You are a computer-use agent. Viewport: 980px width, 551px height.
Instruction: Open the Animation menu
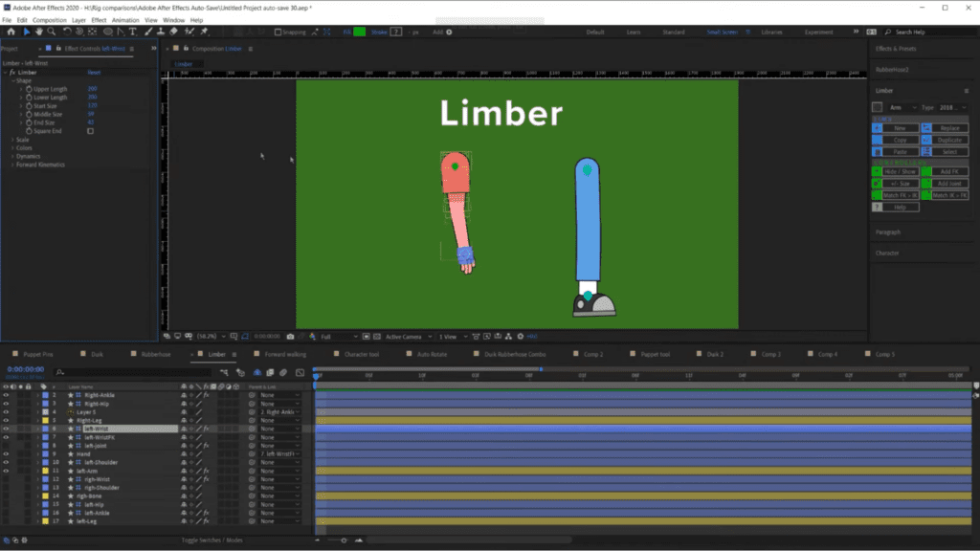tap(125, 19)
